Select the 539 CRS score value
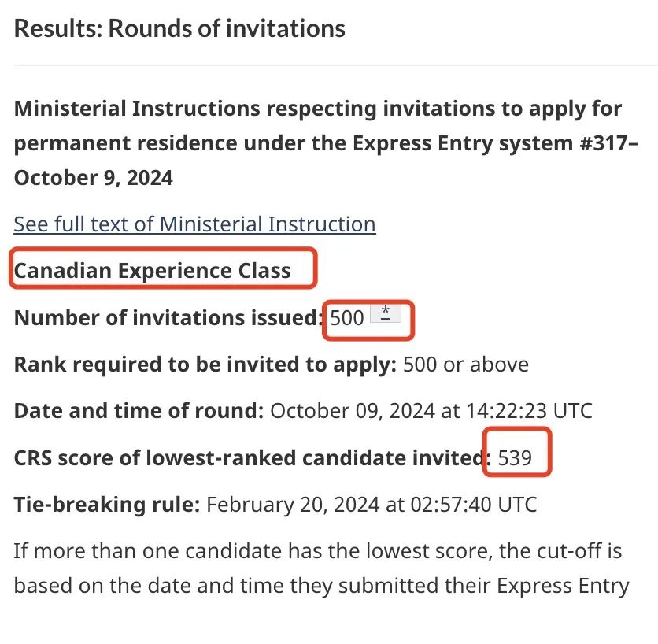The width and height of the screenshot is (658, 644). tap(515, 458)
